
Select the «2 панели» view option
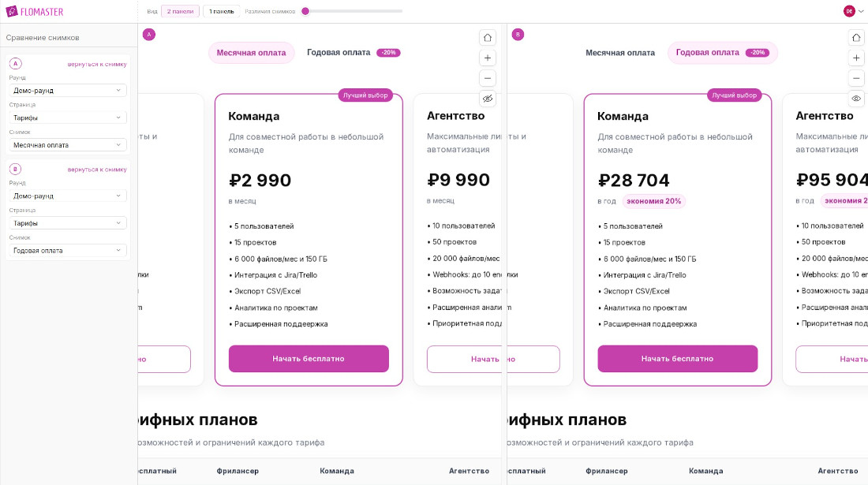pos(180,11)
